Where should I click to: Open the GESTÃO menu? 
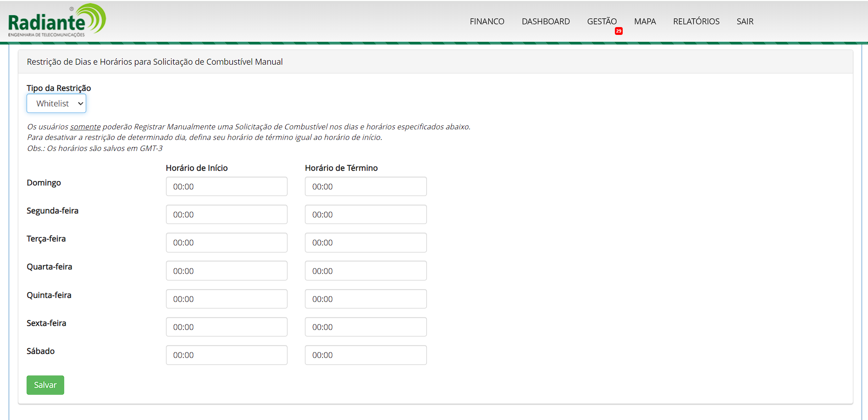(x=602, y=22)
